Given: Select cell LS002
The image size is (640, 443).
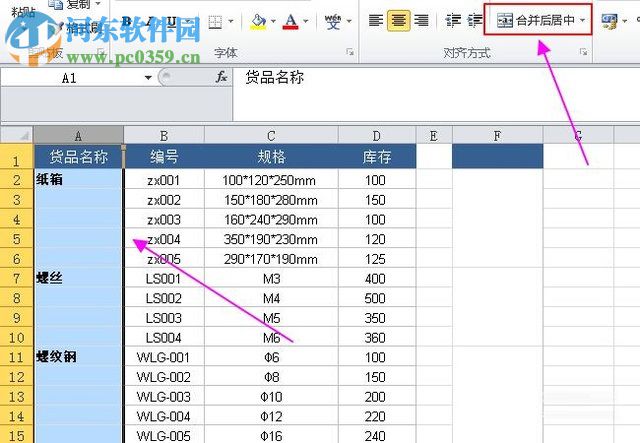Looking at the screenshot, I should pos(164,298).
